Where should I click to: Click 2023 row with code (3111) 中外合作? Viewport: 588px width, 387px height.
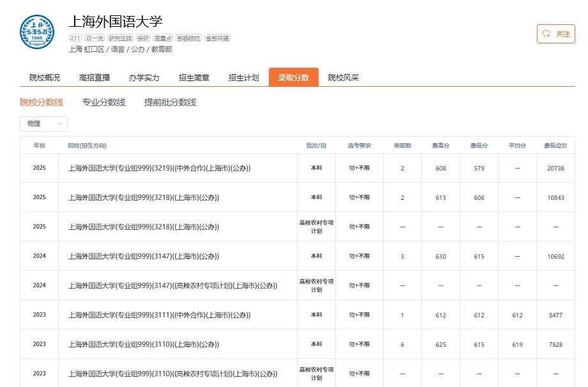click(x=298, y=315)
